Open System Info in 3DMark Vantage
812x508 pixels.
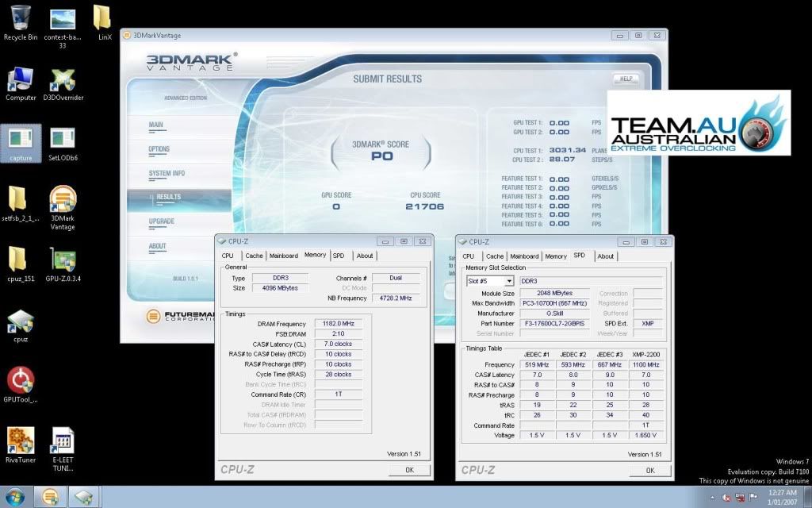pyautogui.click(x=167, y=173)
